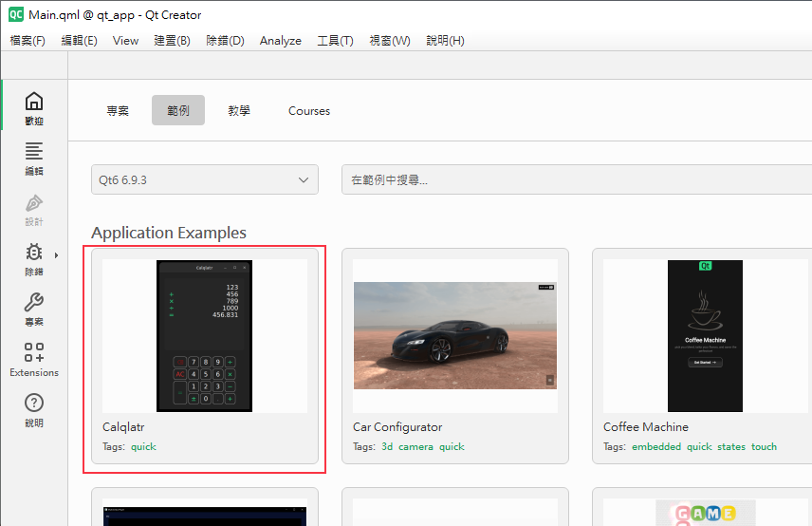Expand the Debug mode side arrow

tap(57, 255)
